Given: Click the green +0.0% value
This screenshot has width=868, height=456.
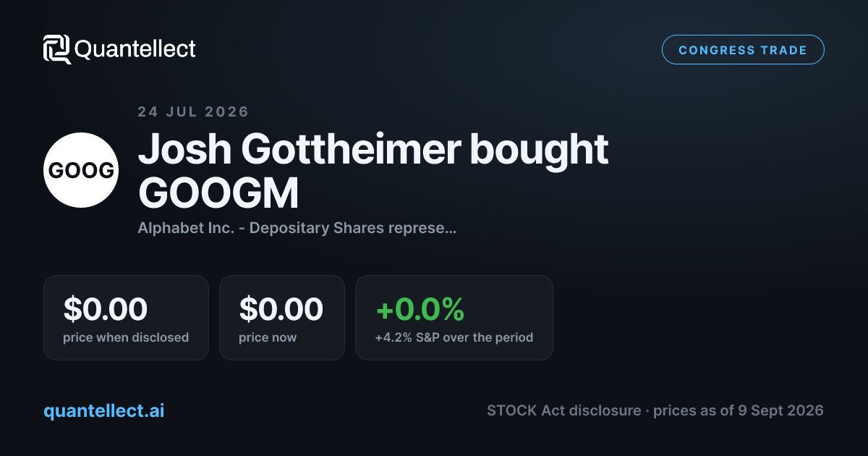Looking at the screenshot, I should pos(420,309).
